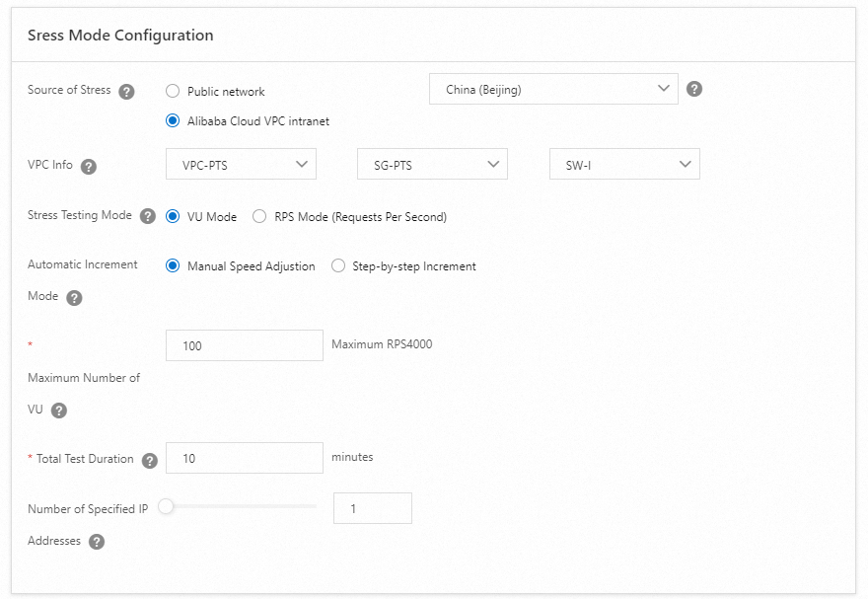Expand the SW-I switch dropdown
Image resolution: width=868 pixels, height=599 pixels.
click(x=623, y=165)
